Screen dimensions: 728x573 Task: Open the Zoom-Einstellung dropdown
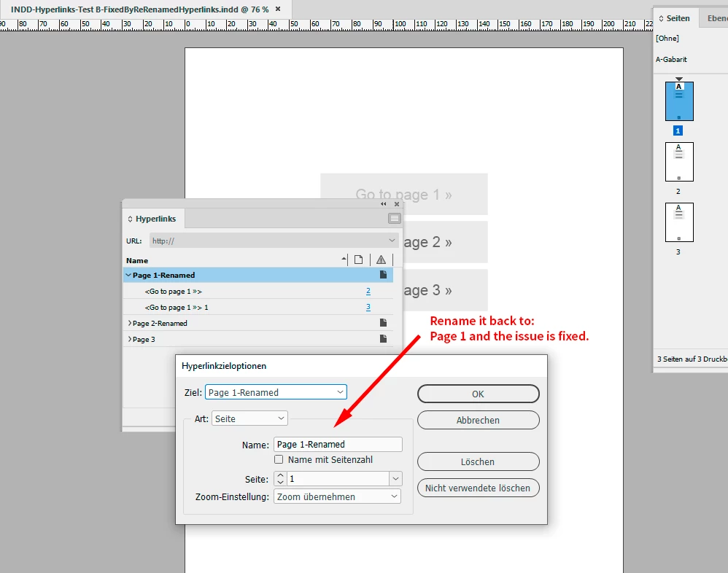(x=394, y=496)
